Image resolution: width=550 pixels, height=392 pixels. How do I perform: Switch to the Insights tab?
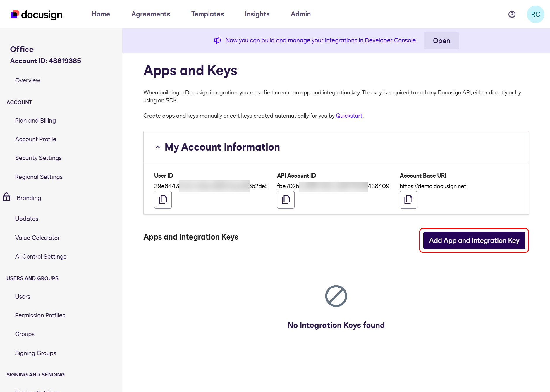point(257,14)
